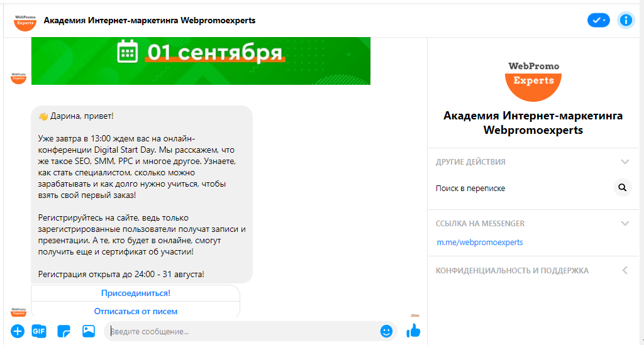
Task: Send a thumbs-up like
Action: [x=413, y=330]
